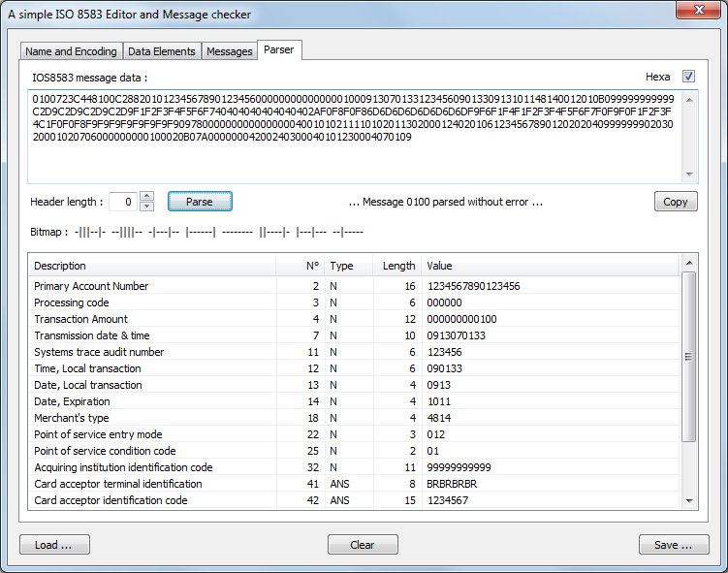The width and height of the screenshot is (728, 573).
Task: Click the Length column header
Action: coord(397,266)
